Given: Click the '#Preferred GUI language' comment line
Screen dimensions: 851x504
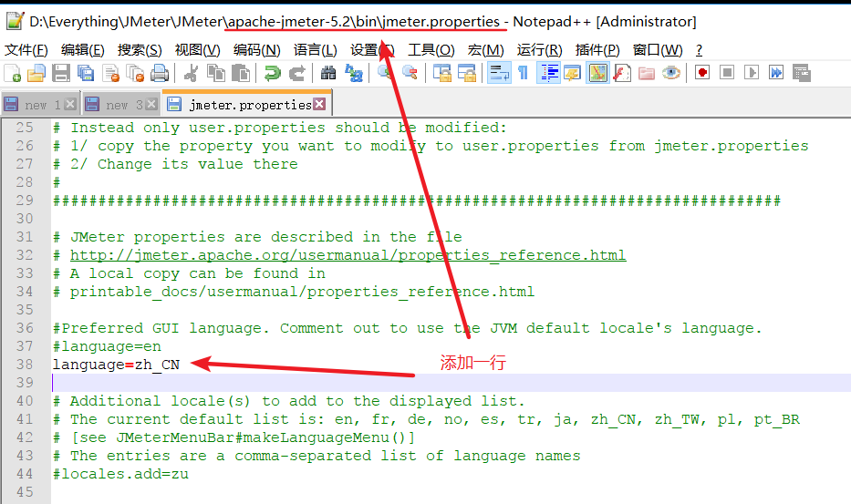Looking at the screenshot, I should click(407, 328).
